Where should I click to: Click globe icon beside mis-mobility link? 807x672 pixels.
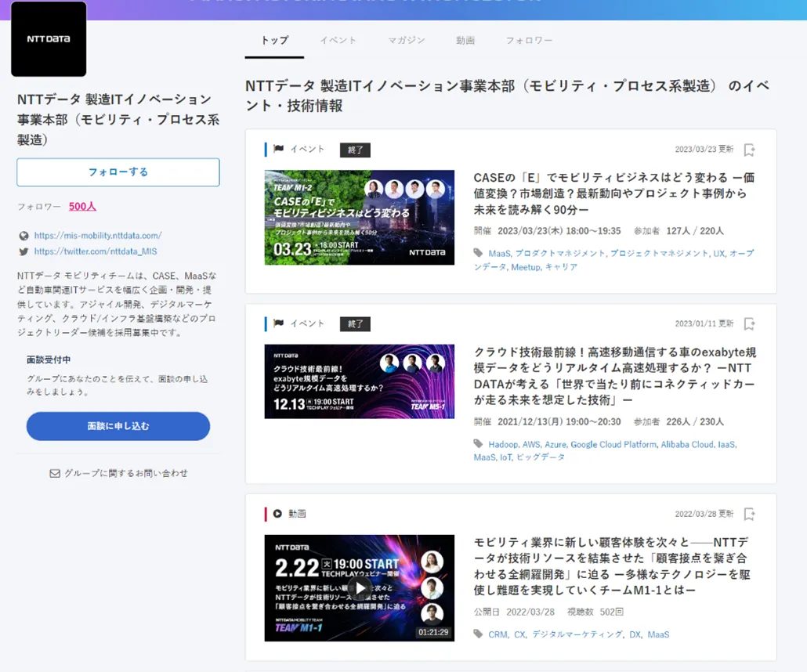pos(24,236)
